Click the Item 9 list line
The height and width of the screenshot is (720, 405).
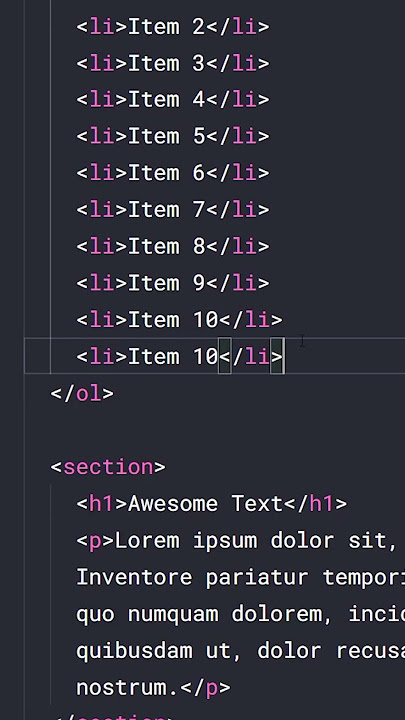173,283
